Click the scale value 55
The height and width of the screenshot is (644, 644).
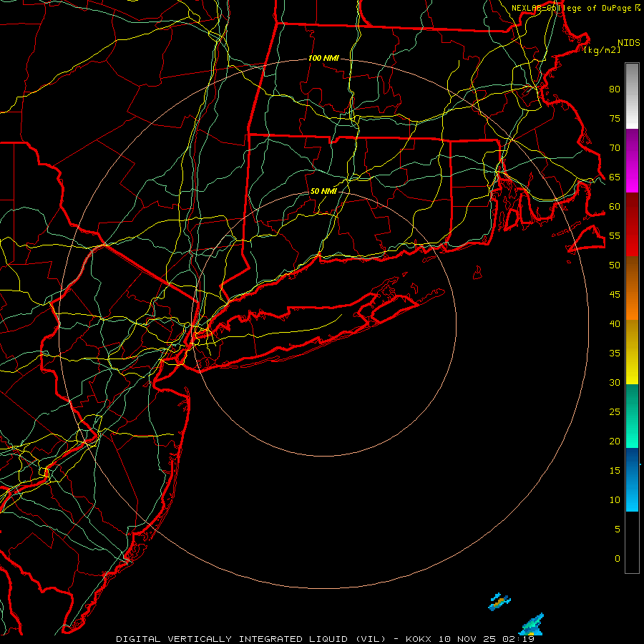pyautogui.click(x=615, y=235)
